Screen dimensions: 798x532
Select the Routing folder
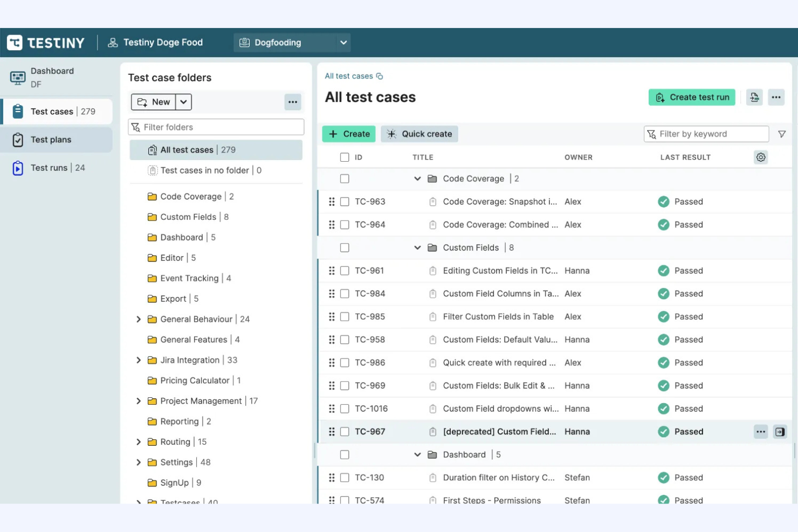(x=175, y=441)
